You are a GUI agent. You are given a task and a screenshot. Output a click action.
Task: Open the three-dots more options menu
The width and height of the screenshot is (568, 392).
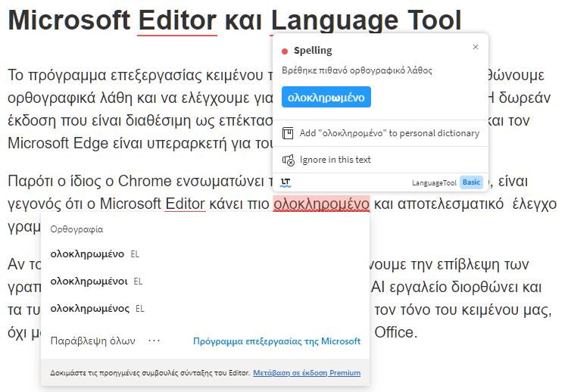[x=154, y=341]
